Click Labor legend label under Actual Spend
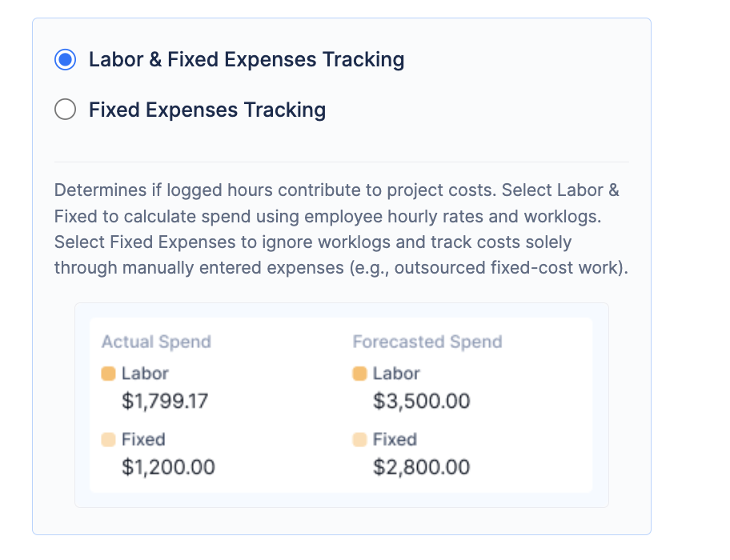The image size is (730, 560). (145, 374)
